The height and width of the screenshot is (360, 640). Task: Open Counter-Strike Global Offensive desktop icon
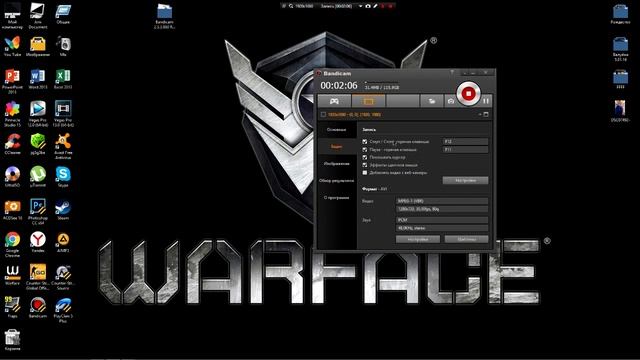(38, 277)
